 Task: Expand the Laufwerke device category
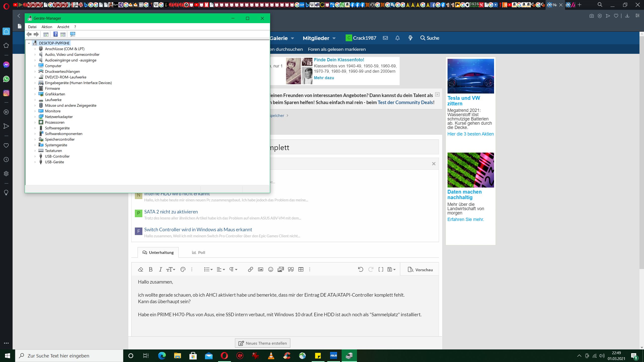tap(35, 100)
